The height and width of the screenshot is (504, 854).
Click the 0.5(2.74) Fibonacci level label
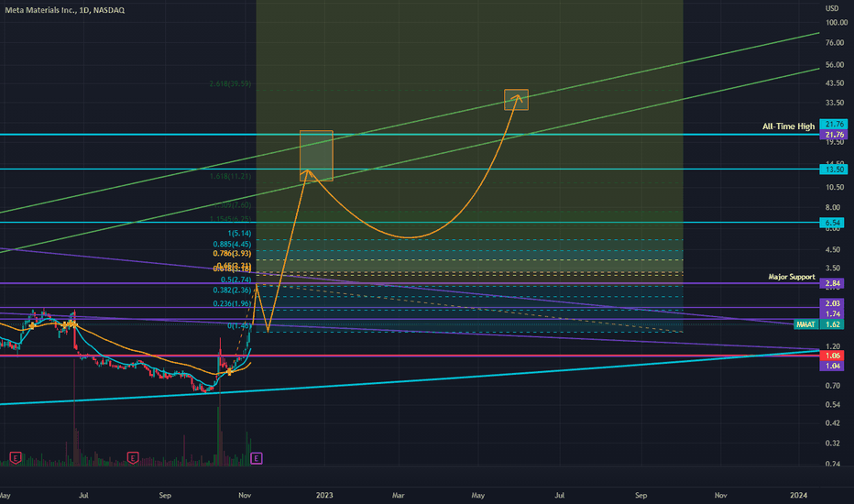[236, 279]
